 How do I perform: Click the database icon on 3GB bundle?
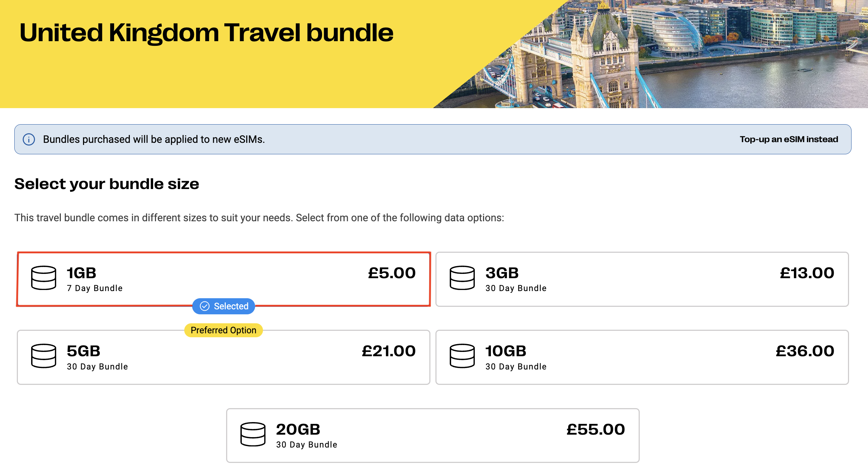[x=462, y=278]
